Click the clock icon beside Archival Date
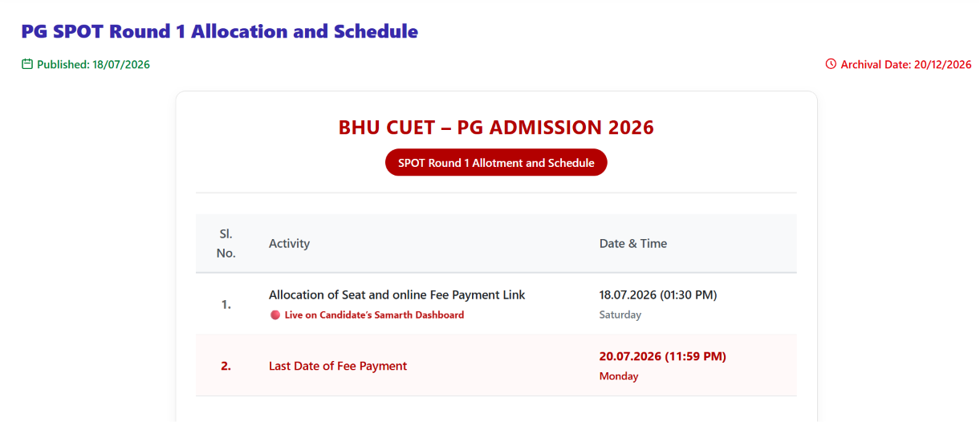 pos(831,64)
